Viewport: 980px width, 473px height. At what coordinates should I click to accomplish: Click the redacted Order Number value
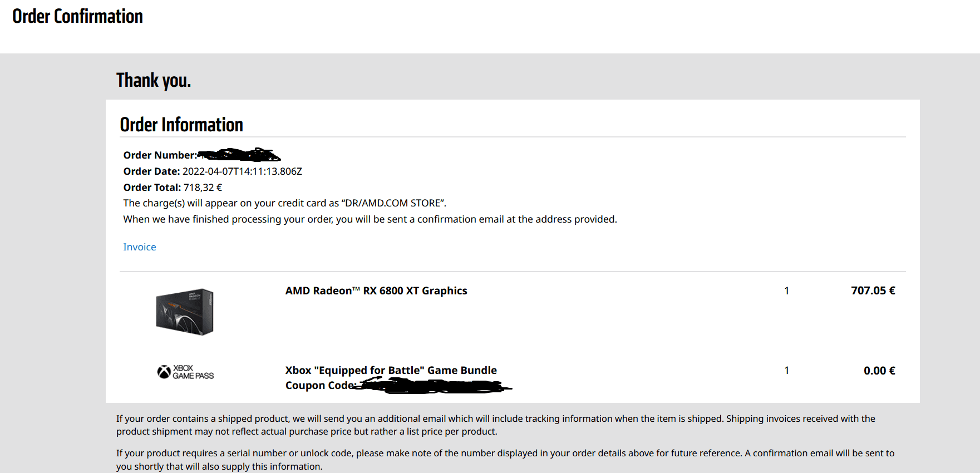pyautogui.click(x=239, y=155)
